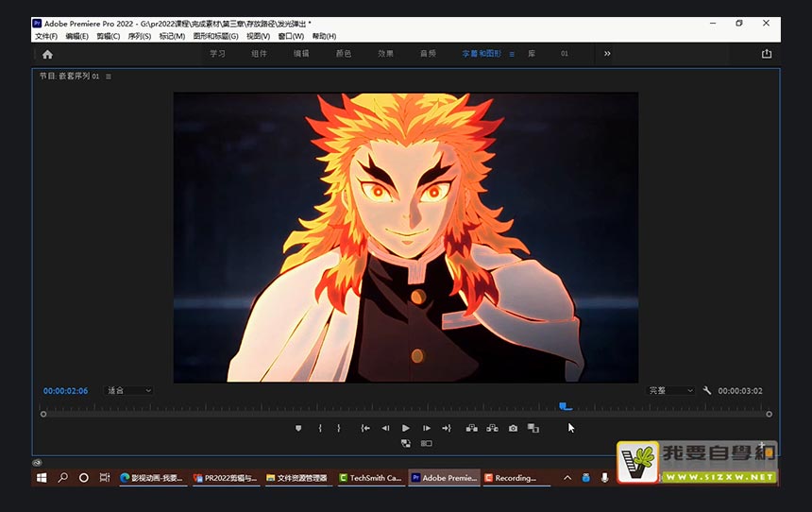Open the 编辑(E) menu
This screenshot has width=812, height=512.
point(76,36)
